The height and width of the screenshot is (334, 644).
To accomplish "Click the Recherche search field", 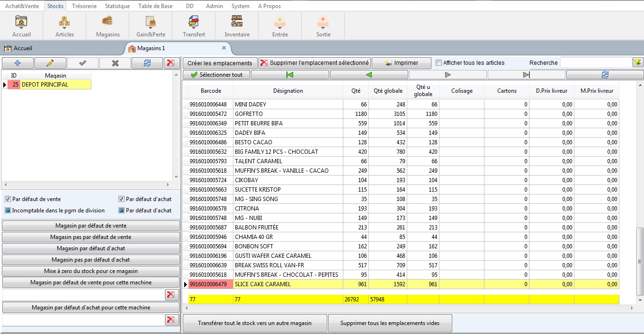I will [595, 63].
